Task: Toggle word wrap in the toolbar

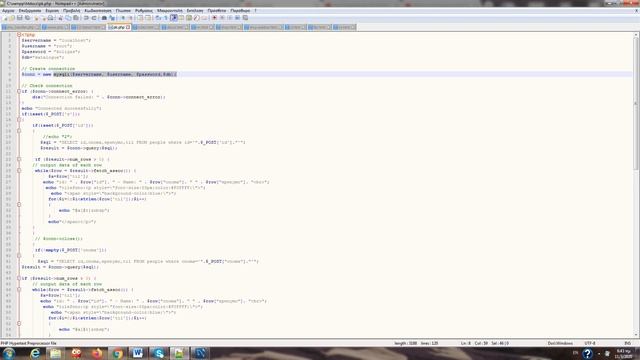Action: [158, 18]
